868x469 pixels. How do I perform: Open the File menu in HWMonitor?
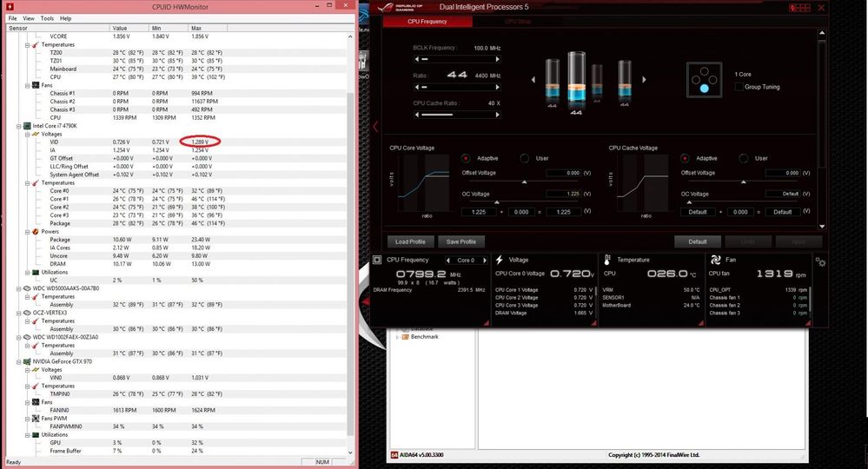pos(12,18)
